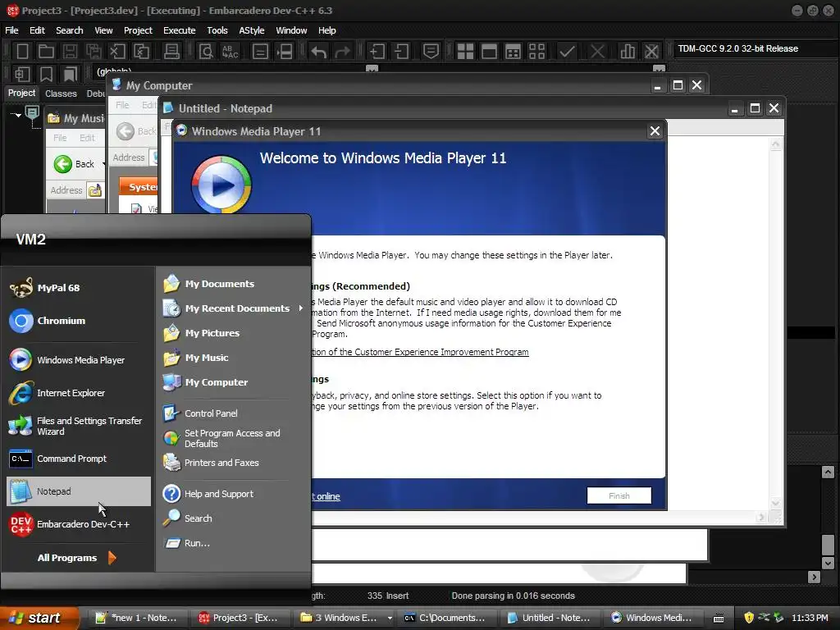Click the Rebuild All icon in Dev-C++ toolbar
The height and width of the screenshot is (630, 840).
pyautogui.click(x=536, y=52)
